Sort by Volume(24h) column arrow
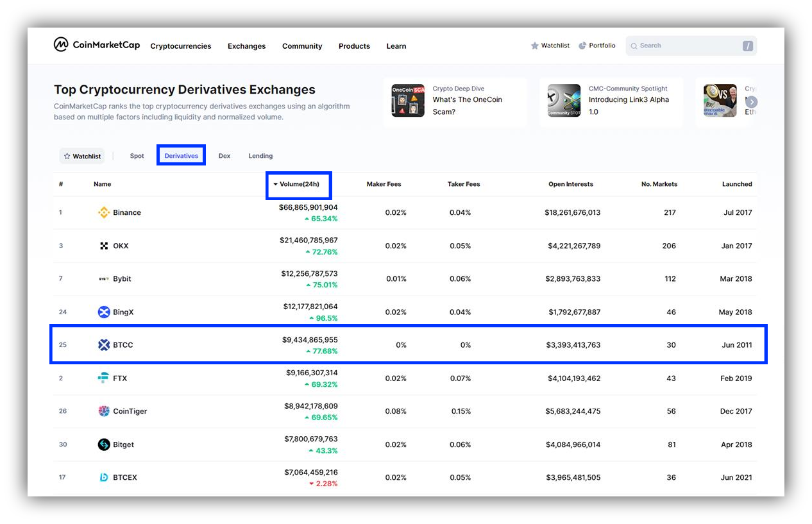This screenshot has width=812, height=524. [x=276, y=184]
